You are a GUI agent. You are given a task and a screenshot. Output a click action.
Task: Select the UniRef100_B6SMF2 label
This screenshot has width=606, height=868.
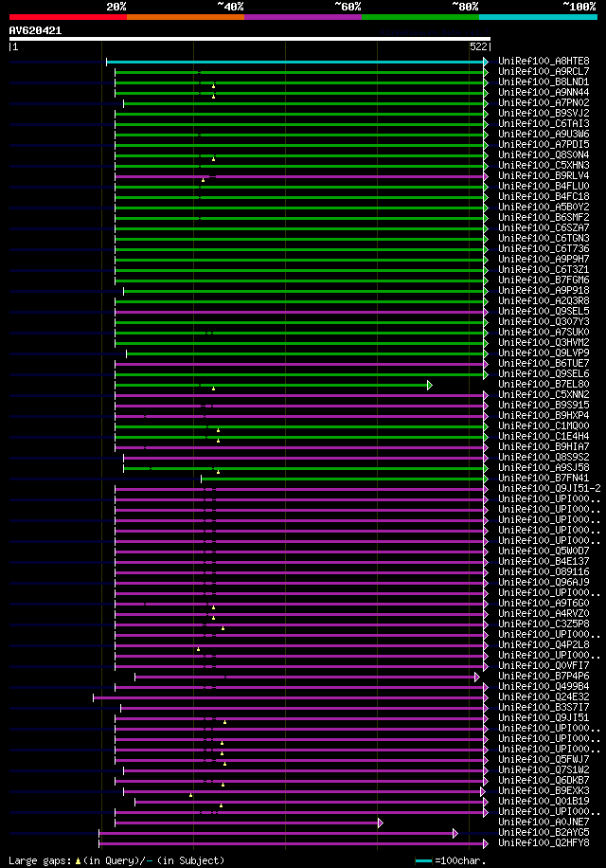(544, 218)
